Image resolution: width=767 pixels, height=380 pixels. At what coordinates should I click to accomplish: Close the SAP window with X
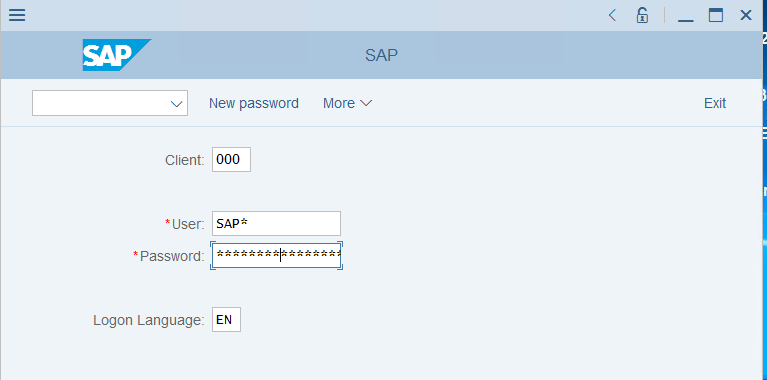(x=745, y=15)
